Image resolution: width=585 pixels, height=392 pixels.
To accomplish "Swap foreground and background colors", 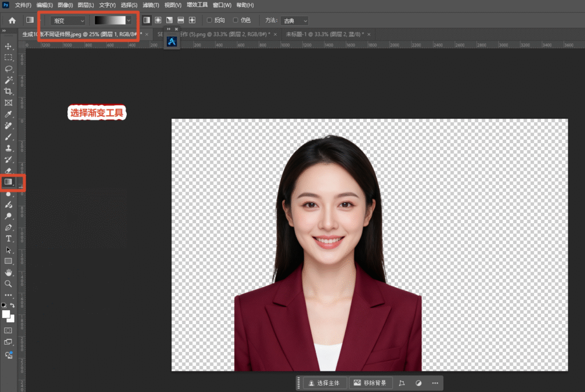I will coord(13,305).
